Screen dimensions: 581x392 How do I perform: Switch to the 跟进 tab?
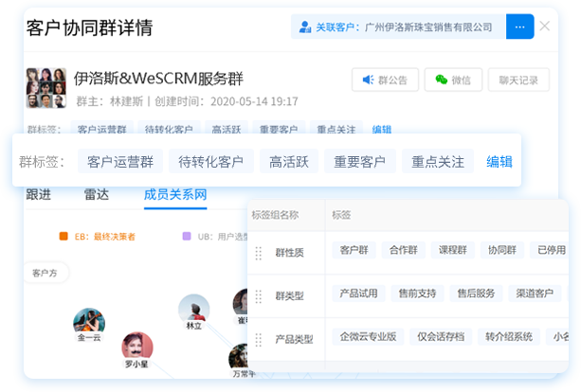(x=39, y=195)
